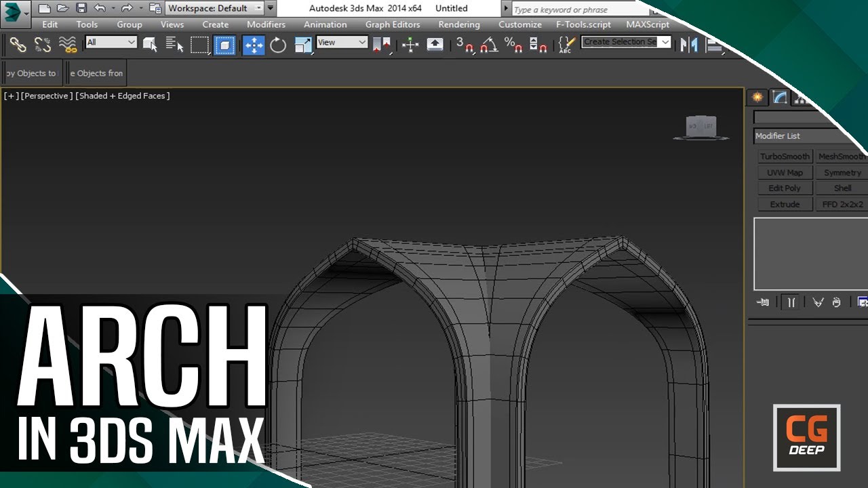Undo the last action
The height and width of the screenshot is (488, 868).
pyautogui.click(x=100, y=9)
